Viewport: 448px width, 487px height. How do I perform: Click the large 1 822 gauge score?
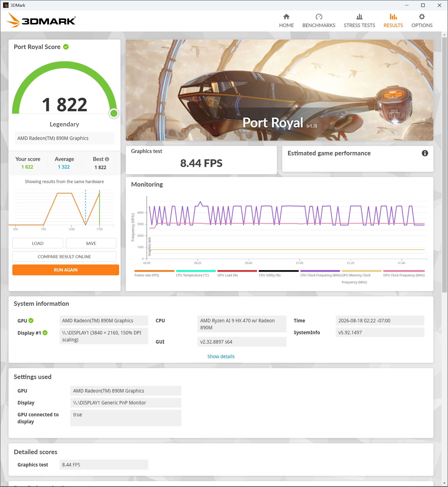(64, 104)
